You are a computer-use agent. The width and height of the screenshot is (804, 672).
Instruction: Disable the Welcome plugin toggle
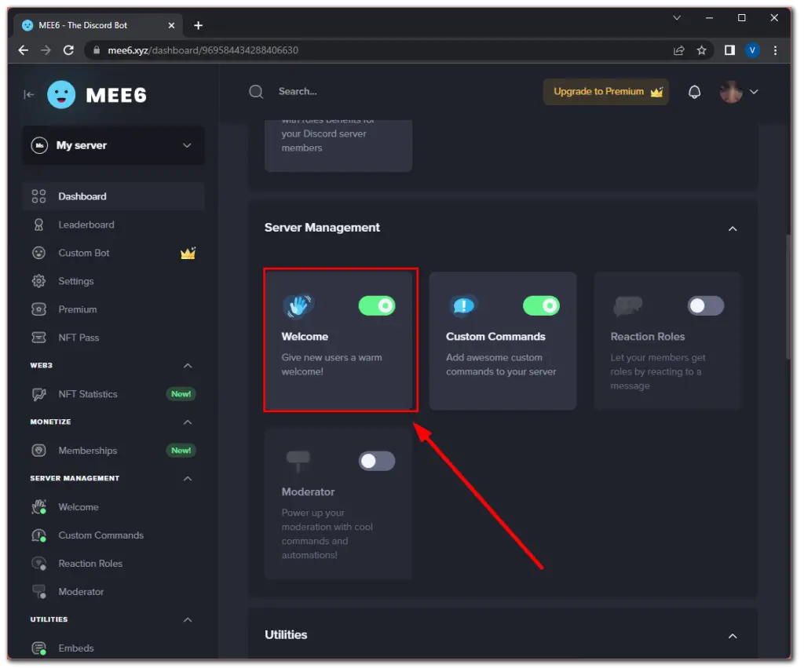(x=377, y=305)
